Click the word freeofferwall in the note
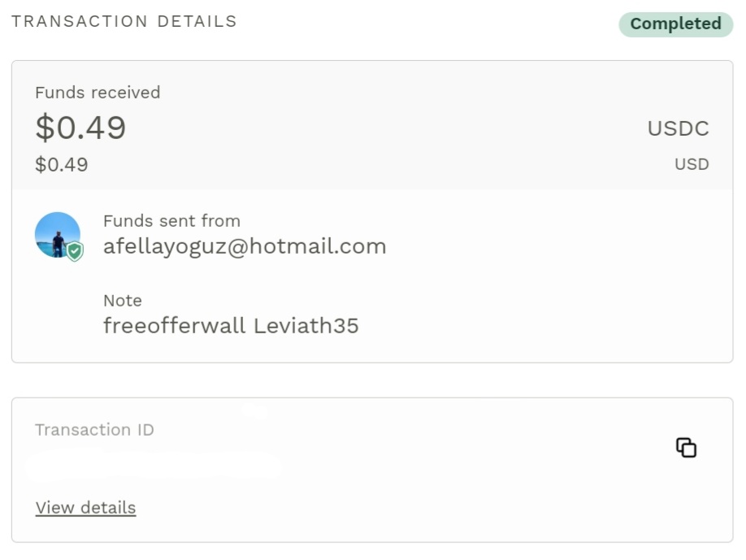Image resolution: width=746 pixels, height=560 pixels. click(175, 326)
